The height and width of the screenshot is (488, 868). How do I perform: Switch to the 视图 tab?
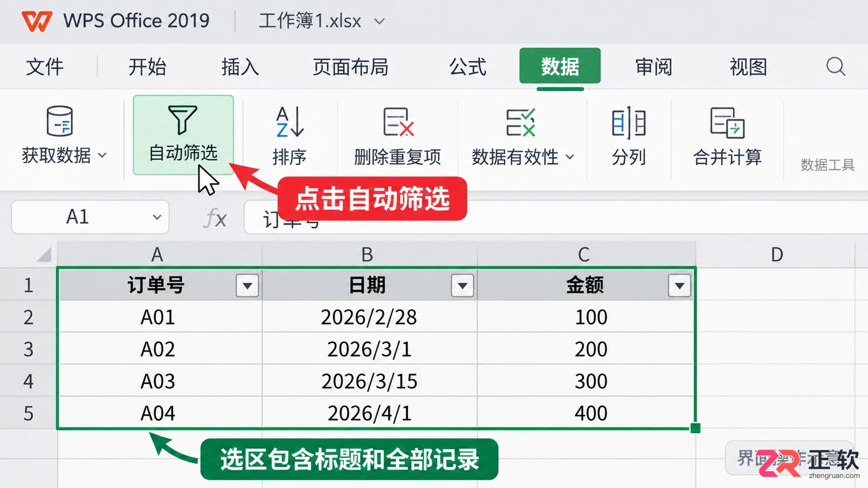(748, 67)
